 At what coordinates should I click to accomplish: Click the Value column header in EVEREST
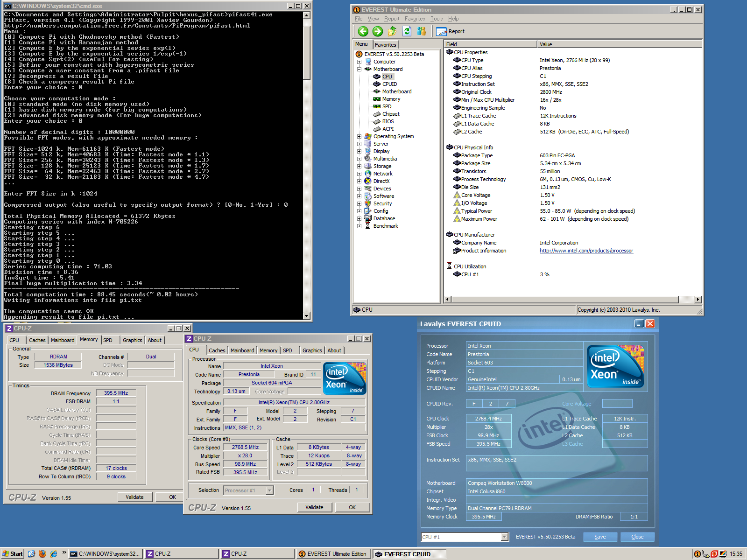619,44
